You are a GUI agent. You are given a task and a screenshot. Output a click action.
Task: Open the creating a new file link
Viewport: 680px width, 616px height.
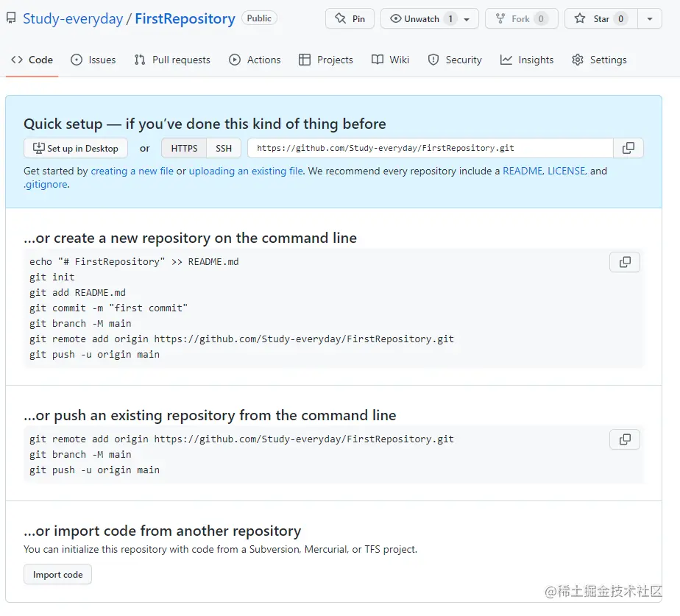pyautogui.click(x=132, y=171)
